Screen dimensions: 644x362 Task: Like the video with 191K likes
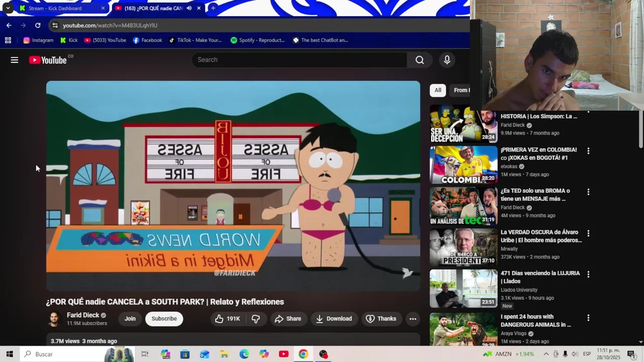pos(227,319)
